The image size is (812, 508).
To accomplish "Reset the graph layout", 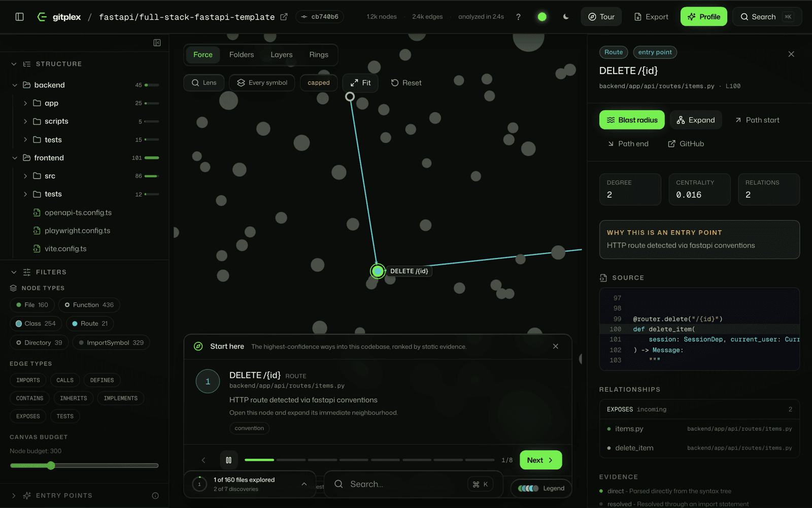I will (x=406, y=83).
